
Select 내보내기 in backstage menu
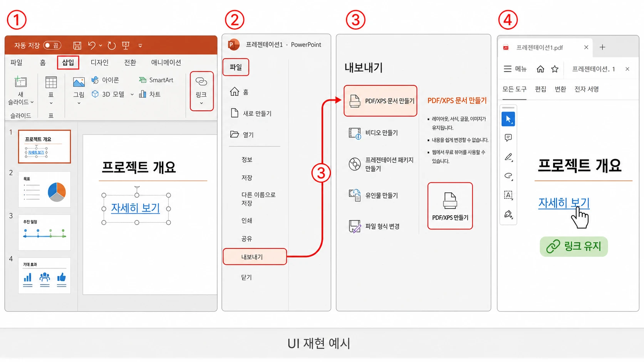pyautogui.click(x=255, y=257)
